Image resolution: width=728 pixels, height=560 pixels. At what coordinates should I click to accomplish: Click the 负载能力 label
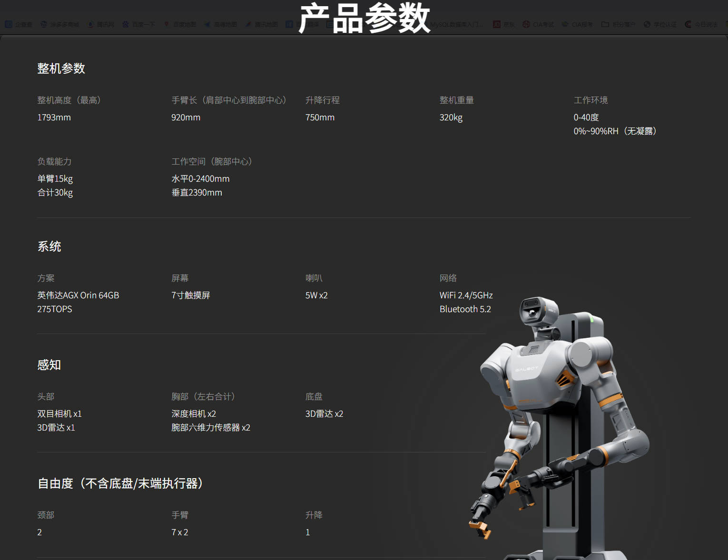pos(54,162)
